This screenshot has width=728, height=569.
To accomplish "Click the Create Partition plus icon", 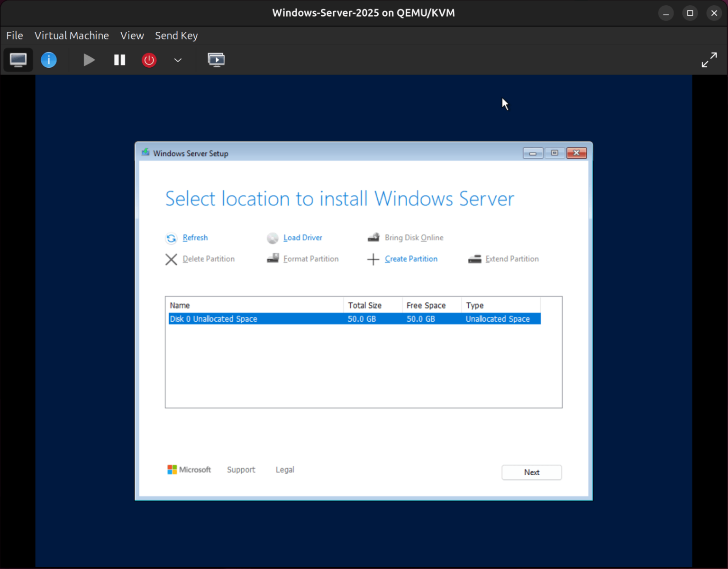I will [x=373, y=259].
